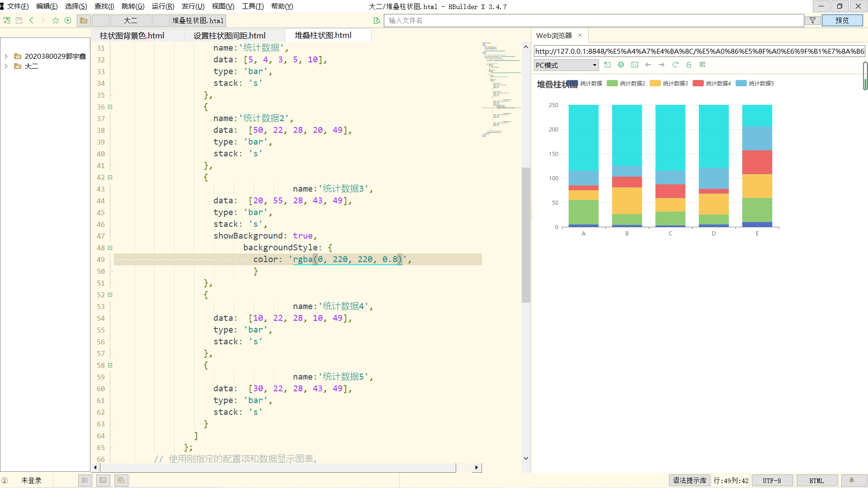Collapse the code block at line 42

pyautogui.click(x=110, y=178)
